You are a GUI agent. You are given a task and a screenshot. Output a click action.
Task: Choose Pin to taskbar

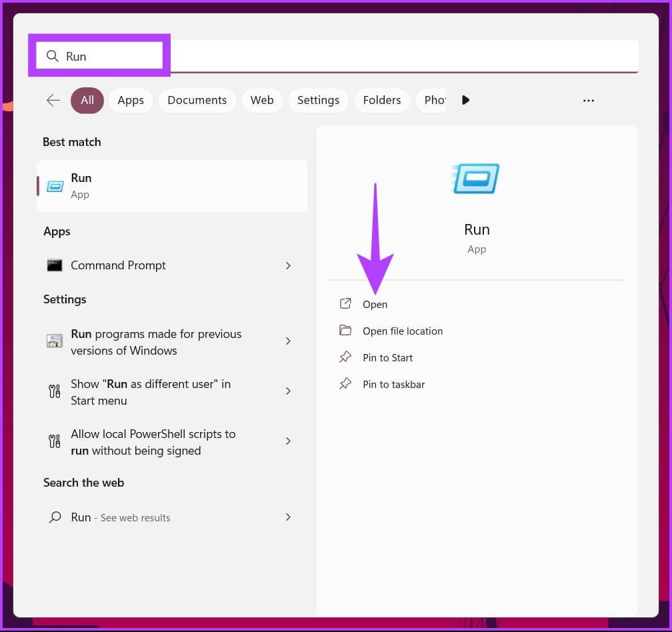pyautogui.click(x=394, y=385)
